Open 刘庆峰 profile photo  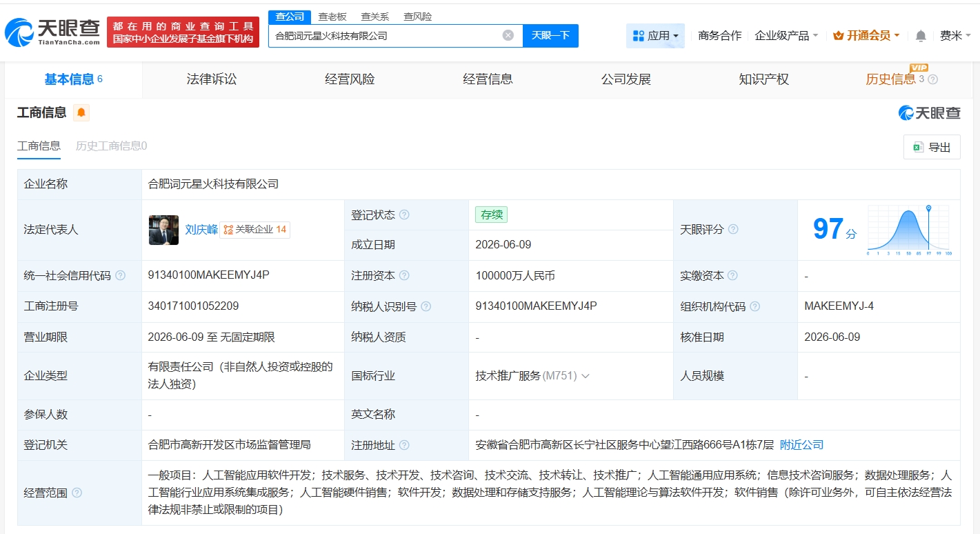coord(163,230)
